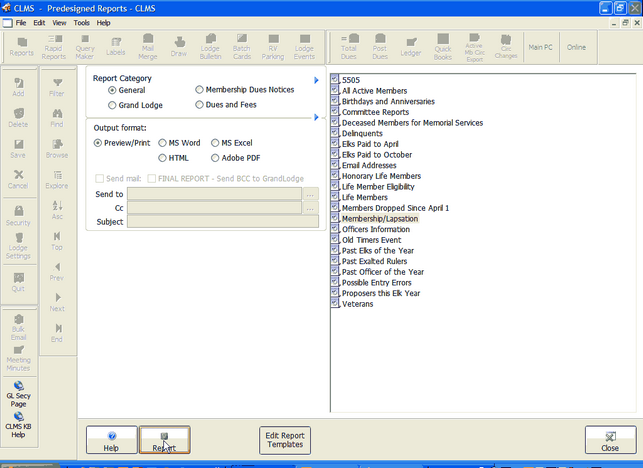Select the Grand Lodge report category
The image size is (643, 468).
(113, 104)
